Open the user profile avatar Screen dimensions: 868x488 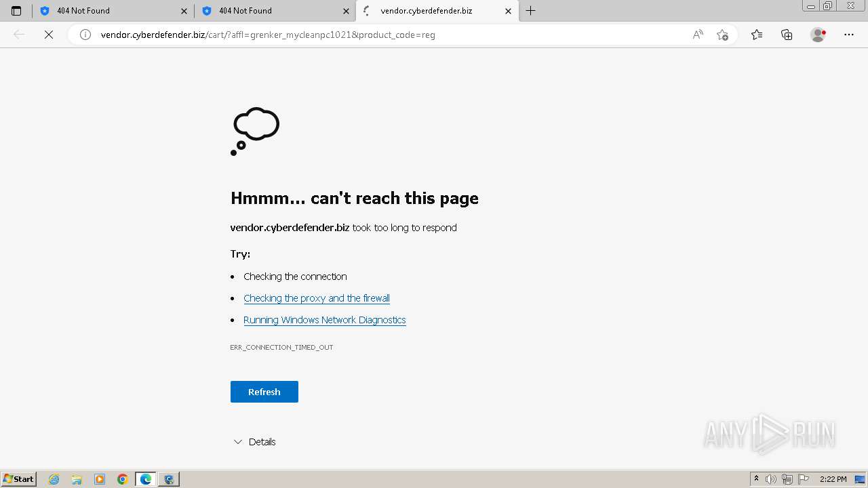tap(818, 35)
